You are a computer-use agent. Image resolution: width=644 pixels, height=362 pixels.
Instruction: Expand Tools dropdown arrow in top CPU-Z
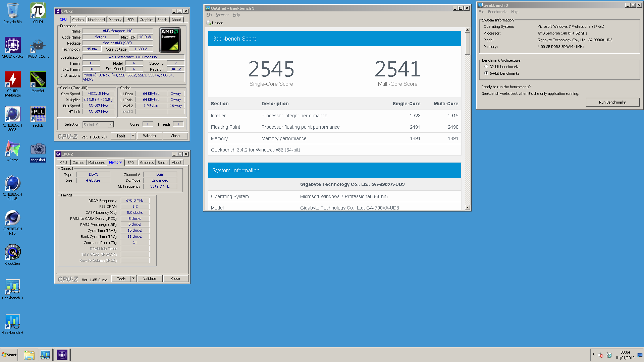pyautogui.click(x=133, y=136)
